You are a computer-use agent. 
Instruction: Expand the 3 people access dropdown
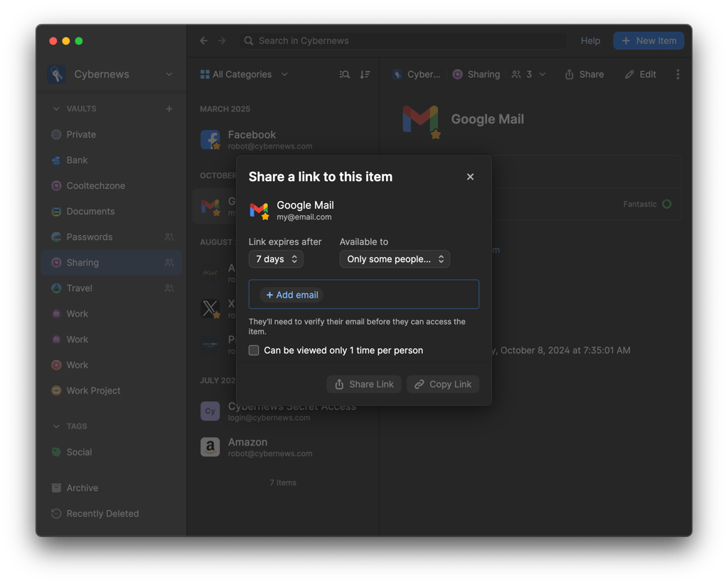pyautogui.click(x=528, y=74)
